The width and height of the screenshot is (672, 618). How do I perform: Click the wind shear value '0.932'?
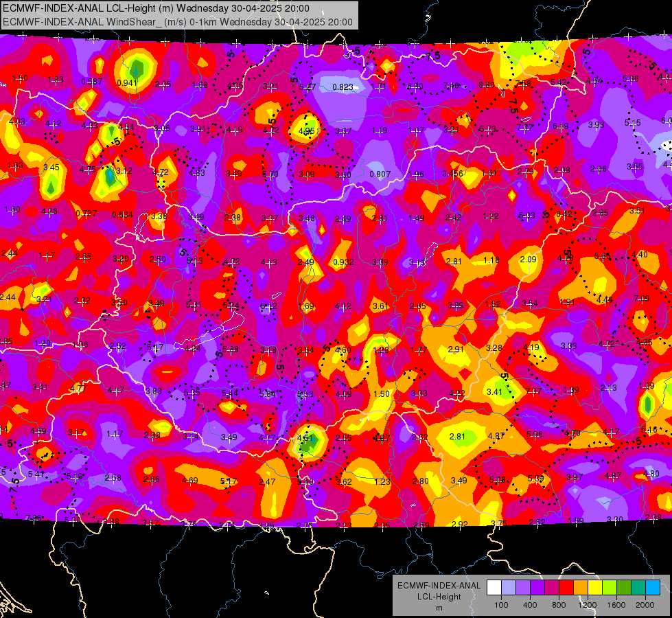tap(343, 262)
